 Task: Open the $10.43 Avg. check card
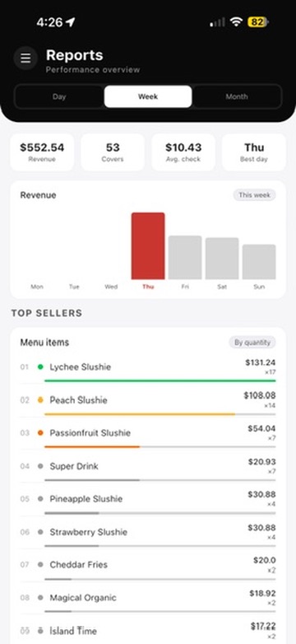183,152
